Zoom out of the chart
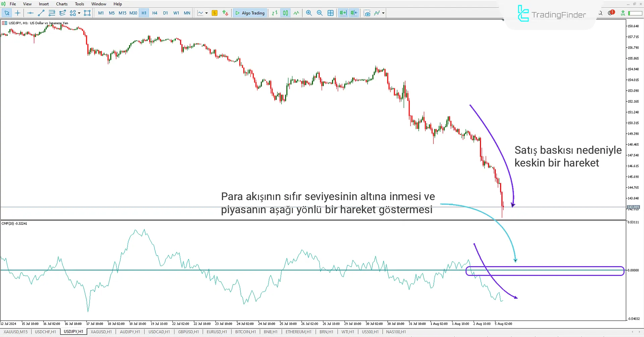Image resolution: width=644 pixels, height=337 pixels. tap(319, 13)
